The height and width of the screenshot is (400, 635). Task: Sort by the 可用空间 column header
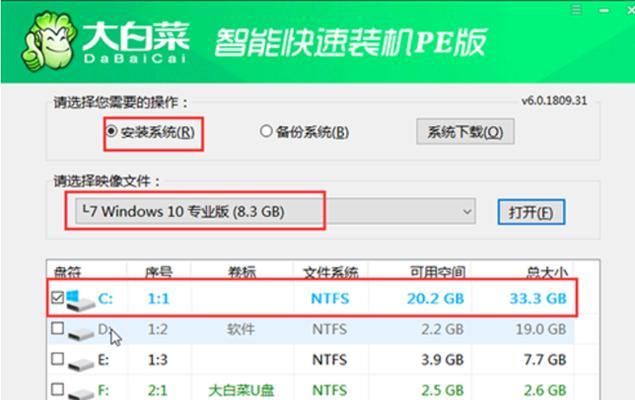(437, 272)
